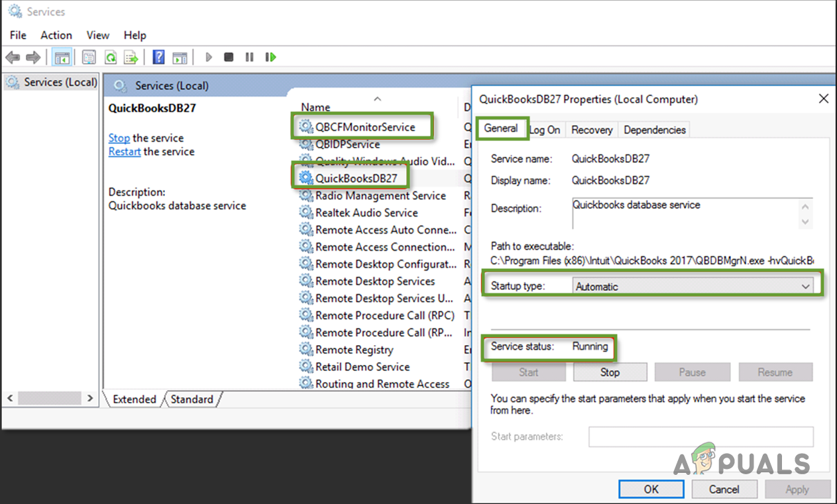This screenshot has width=837, height=504.
Task: Click the Stop button in the Properties dialog
Action: click(x=610, y=372)
